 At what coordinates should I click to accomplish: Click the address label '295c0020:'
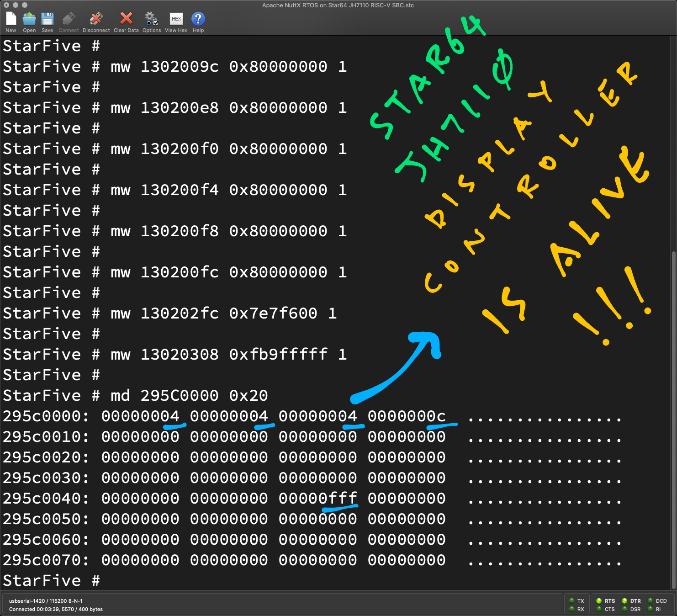coord(46,457)
